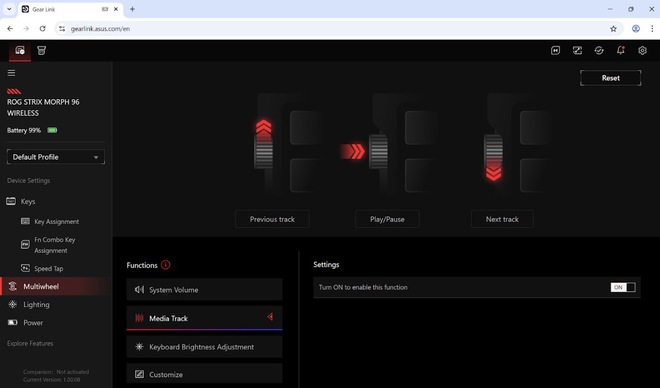Click ROG STRIX MORPH 96 WIRELESS device name

(x=43, y=108)
